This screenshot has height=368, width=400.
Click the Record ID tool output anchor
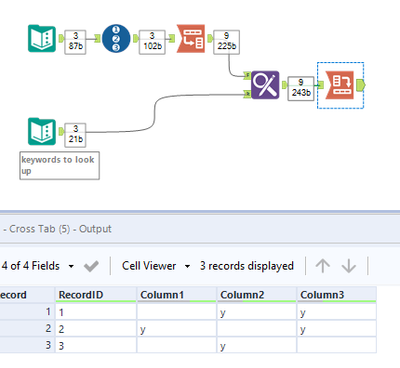click(x=135, y=38)
